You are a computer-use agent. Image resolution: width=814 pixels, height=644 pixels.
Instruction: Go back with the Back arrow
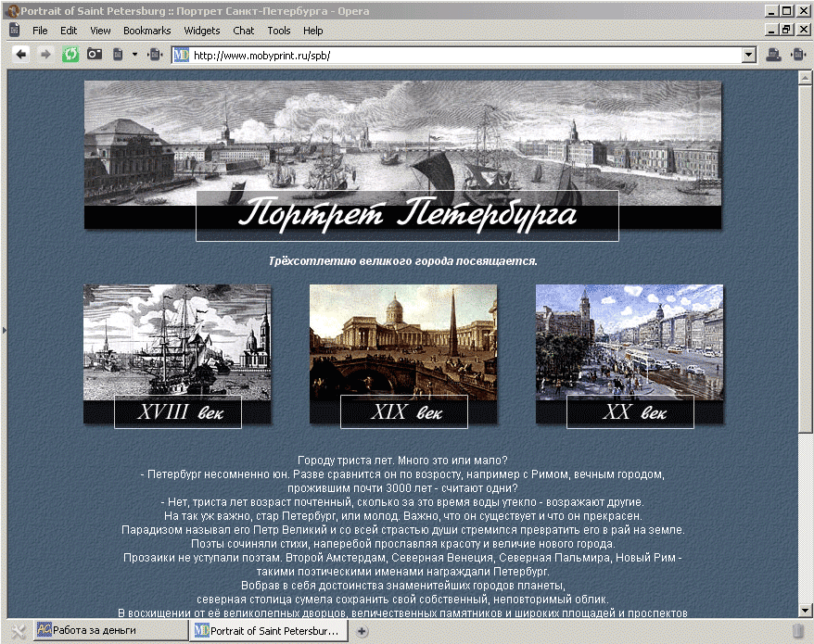point(20,55)
